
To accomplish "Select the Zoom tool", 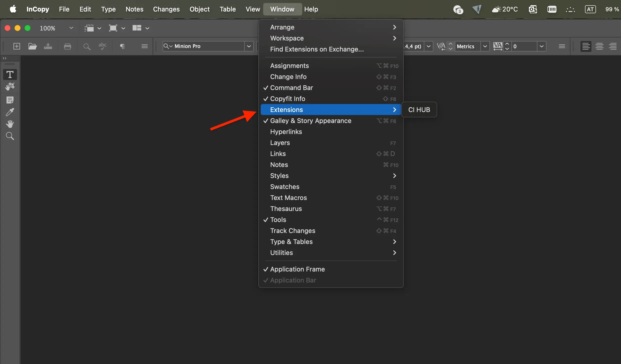I will 10,136.
